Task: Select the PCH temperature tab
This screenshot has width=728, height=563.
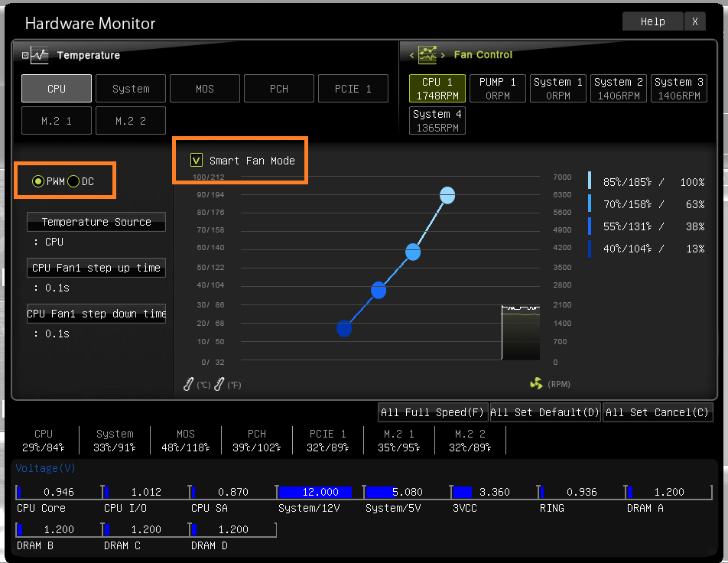Action: click(x=279, y=88)
